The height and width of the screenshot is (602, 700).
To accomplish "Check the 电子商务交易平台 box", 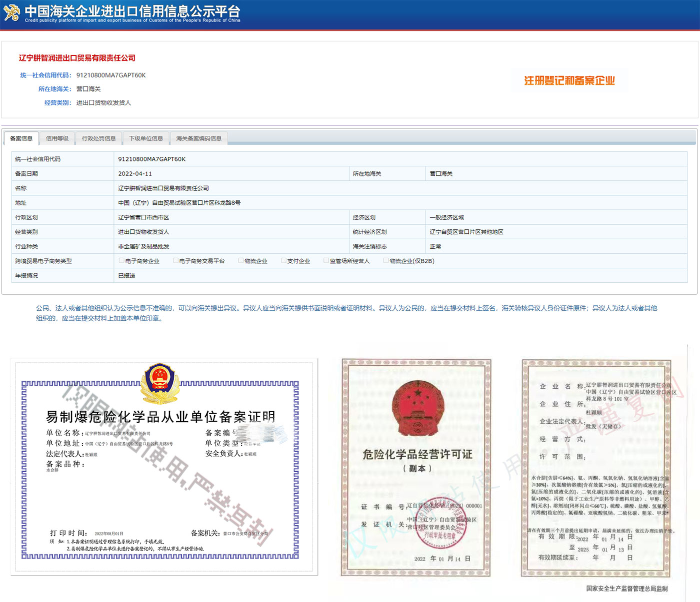I will [x=175, y=261].
